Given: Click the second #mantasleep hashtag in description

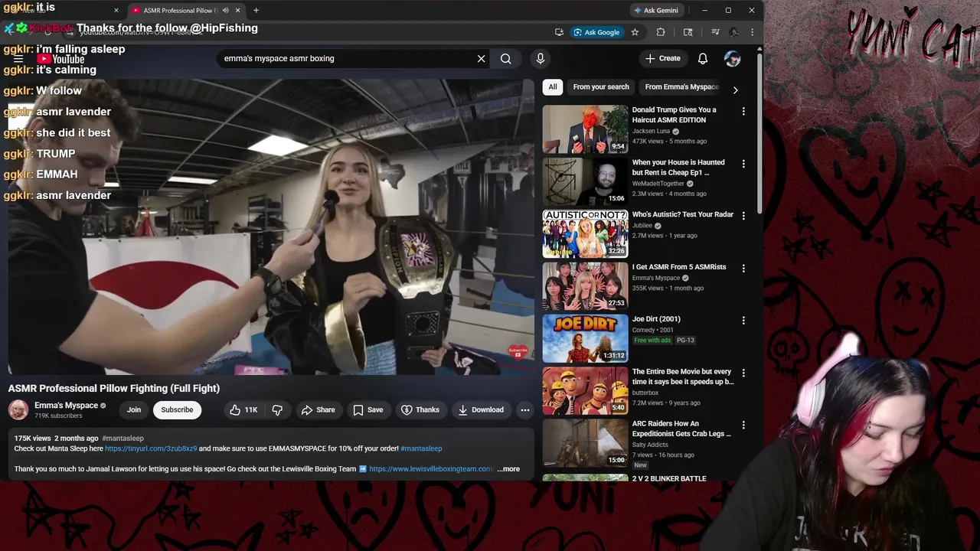Looking at the screenshot, I should (x=421, y=448).
